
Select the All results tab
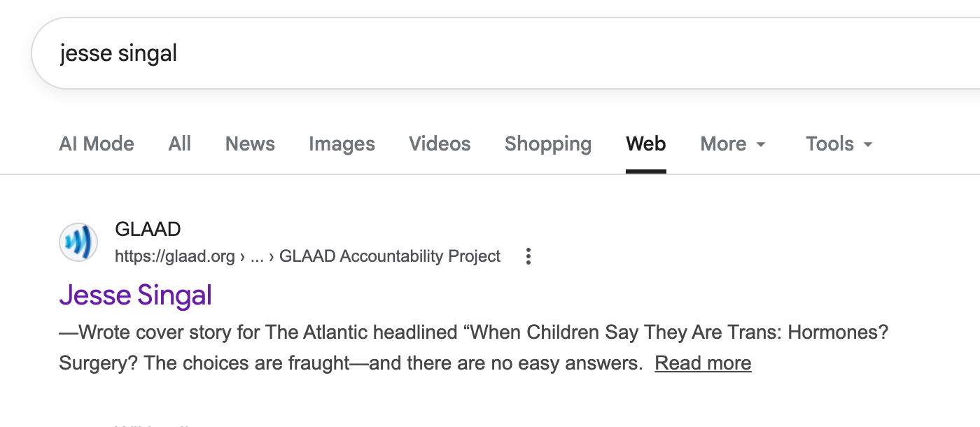pyautogui.click(x=180, y=144)
